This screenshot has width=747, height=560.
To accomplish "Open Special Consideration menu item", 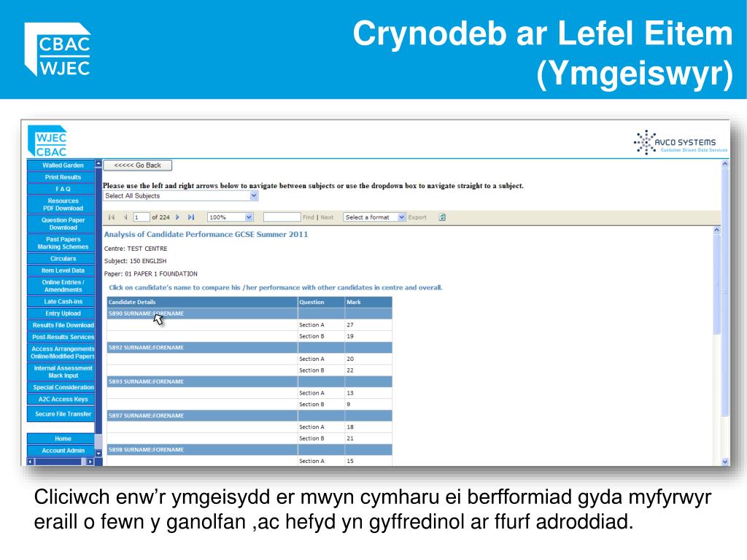I will coord(63,388).
